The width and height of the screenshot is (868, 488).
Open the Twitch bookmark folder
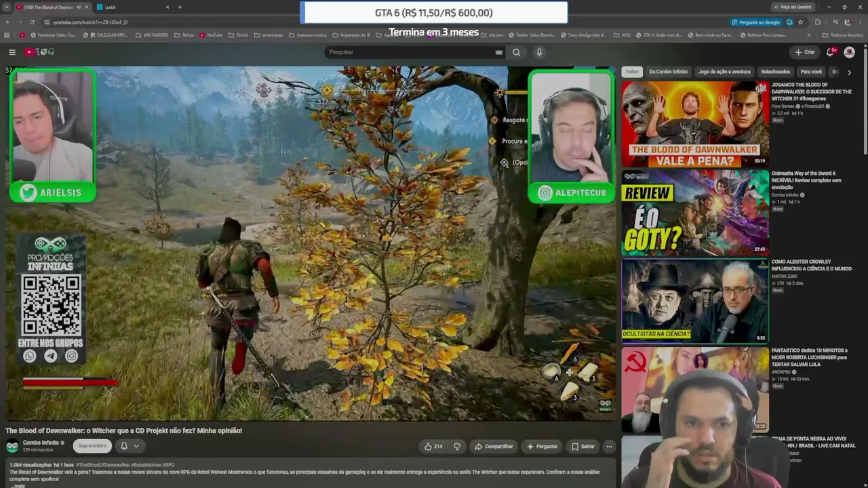click(x=238, y=35)
